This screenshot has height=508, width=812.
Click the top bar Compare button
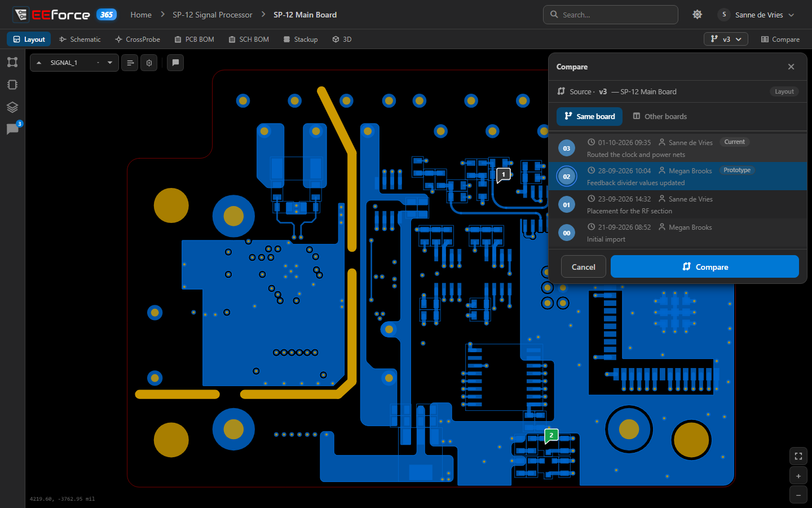click(x=780, y=39)
